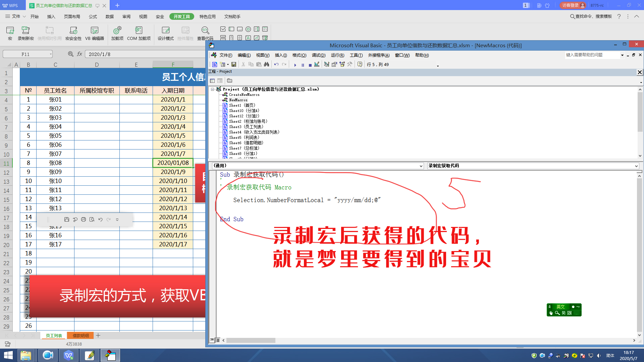The width and height of the screenshot is (644, 362).
Task: Click the Save icon in VBA toolbar
Action: (x=234, y=65)
